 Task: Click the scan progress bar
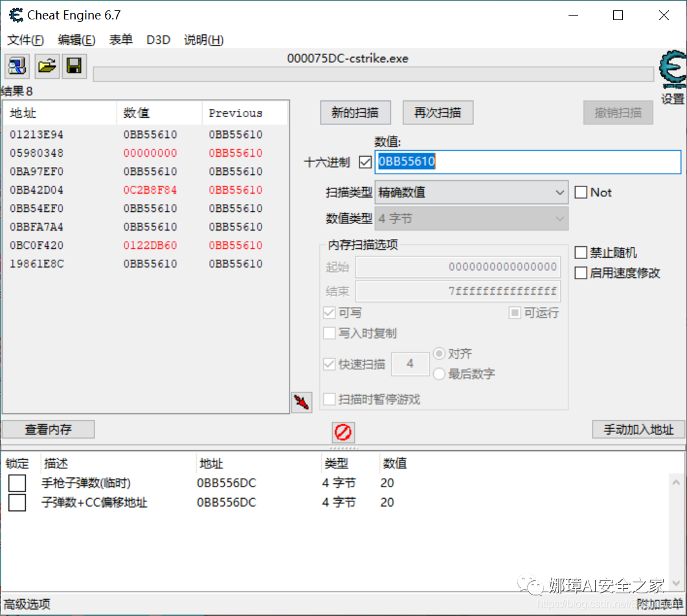(374, 74)
